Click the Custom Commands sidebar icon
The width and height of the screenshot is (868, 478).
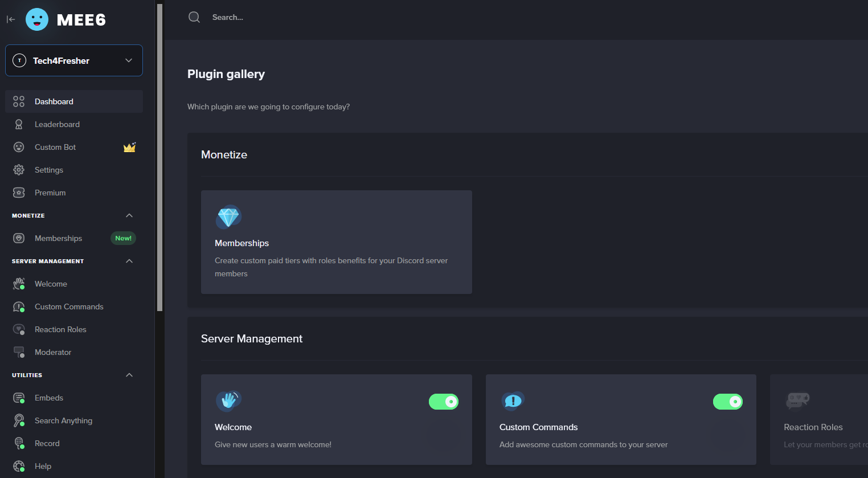coord(19,307)
